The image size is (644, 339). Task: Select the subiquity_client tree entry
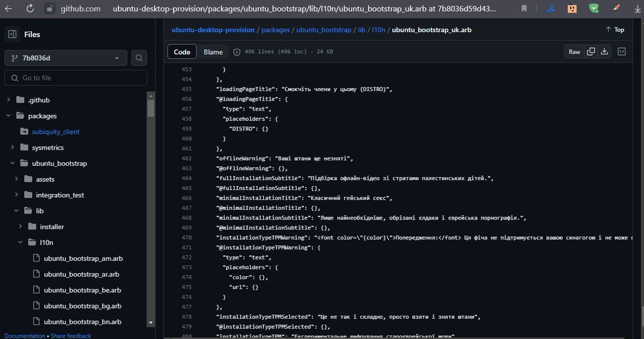click(56, 131)
